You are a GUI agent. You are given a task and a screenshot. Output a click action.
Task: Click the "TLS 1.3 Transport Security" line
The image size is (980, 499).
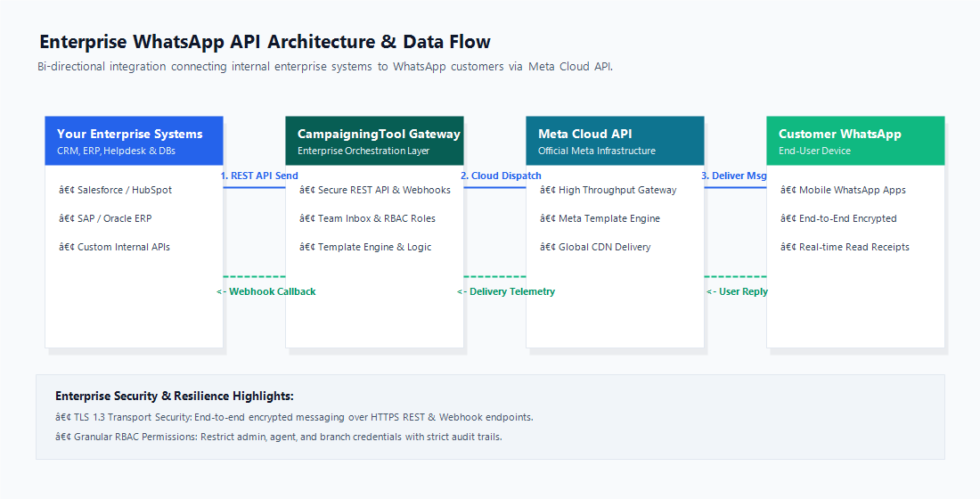tap(294, 417)
